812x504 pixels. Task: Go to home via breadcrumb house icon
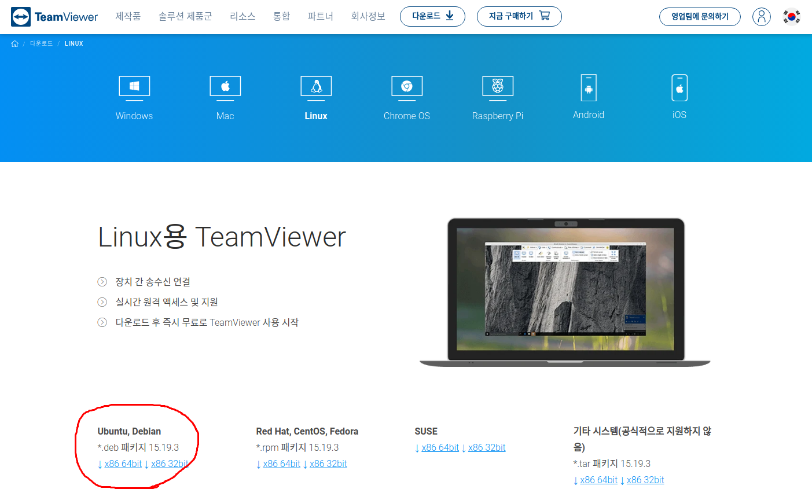coord(14,43)
